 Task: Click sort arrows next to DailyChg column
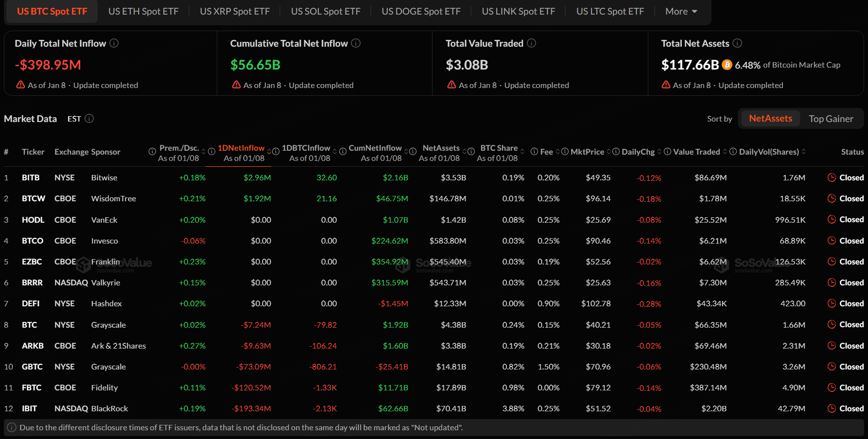coord(659,152)
